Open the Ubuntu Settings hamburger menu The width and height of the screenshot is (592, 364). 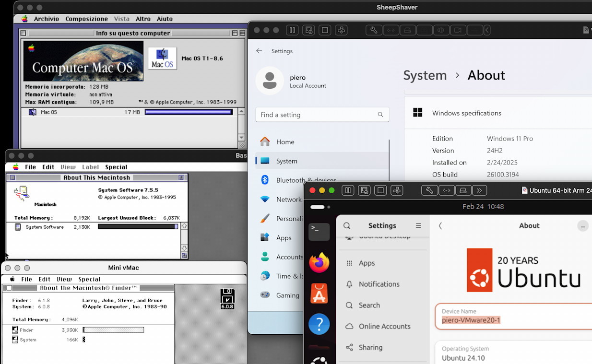tap(418, 225)
